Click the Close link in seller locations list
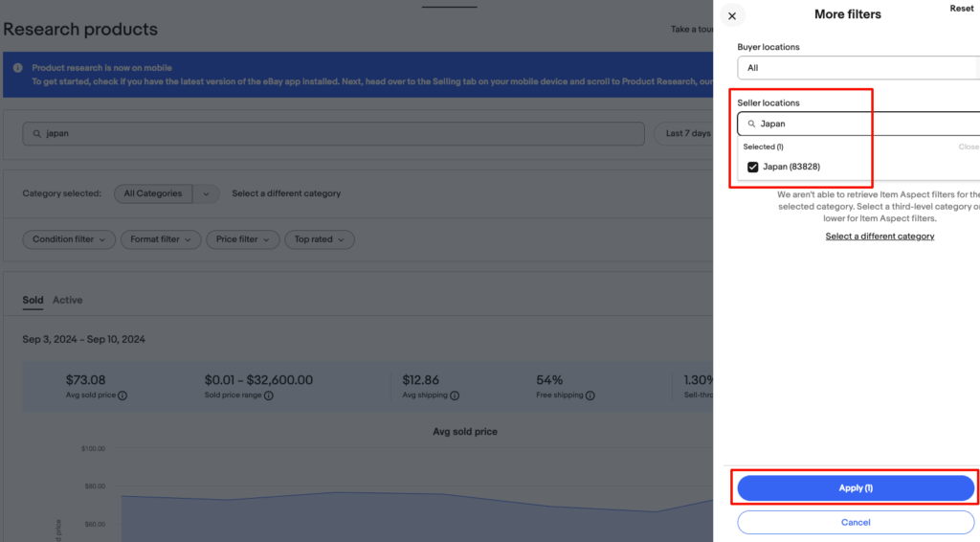 click(969, 147)
